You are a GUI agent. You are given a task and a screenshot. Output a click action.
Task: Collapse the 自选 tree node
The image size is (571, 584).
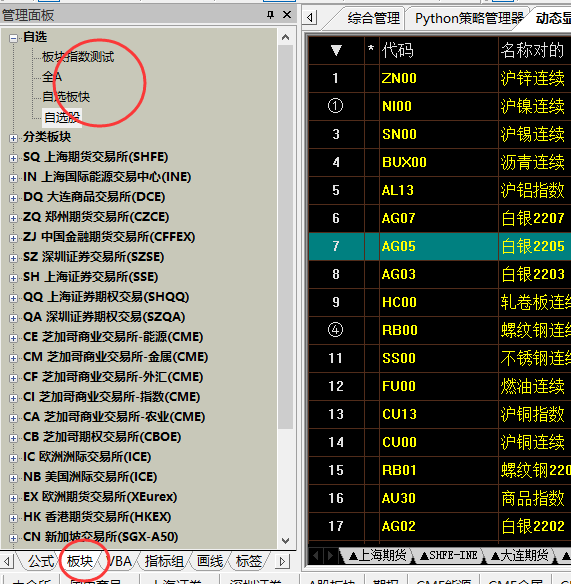coord(13,38)
